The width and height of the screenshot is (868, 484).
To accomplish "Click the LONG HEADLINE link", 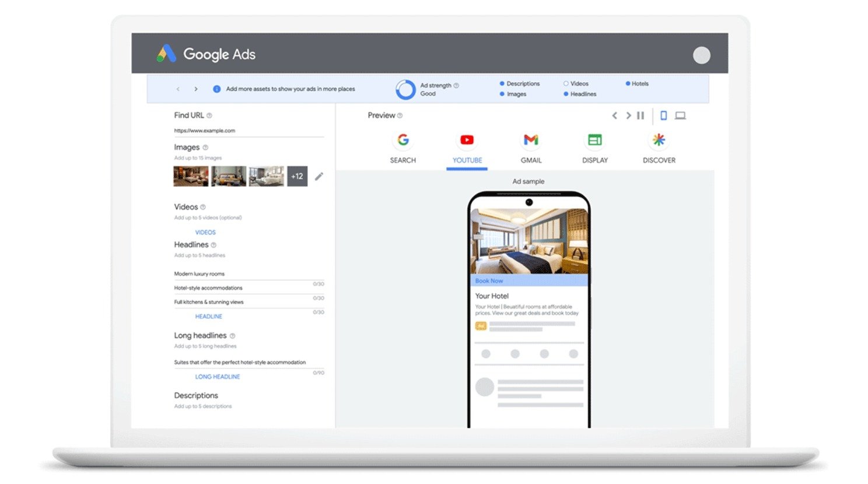I will tap(217, 377).
